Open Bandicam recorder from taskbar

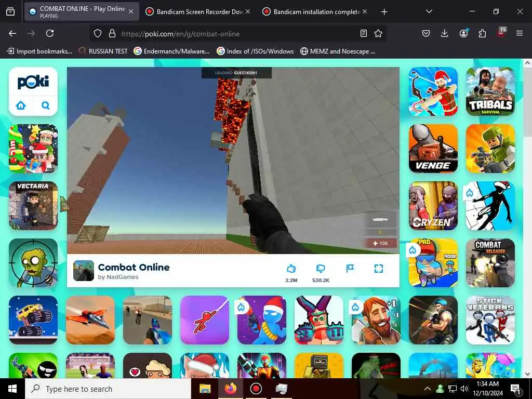coord(256,389)
